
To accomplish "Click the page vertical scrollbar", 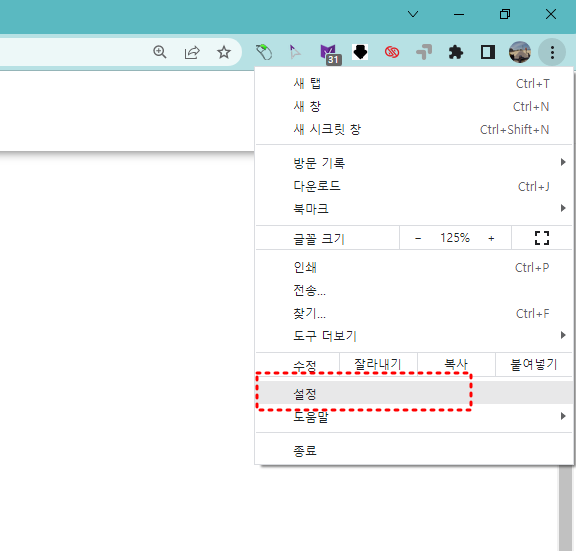I will click(565, 508).
